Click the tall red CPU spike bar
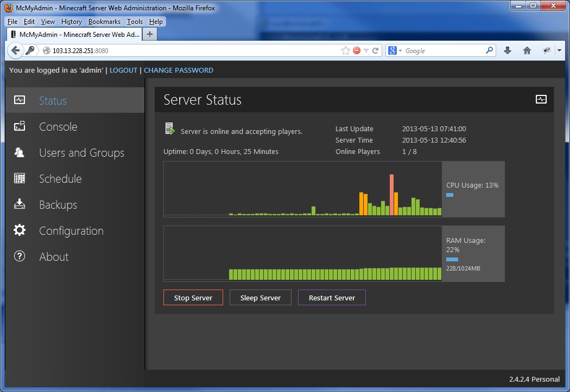The width and height of the screenshot is (570, 392). pyautogui.click(x=391, y=195)
